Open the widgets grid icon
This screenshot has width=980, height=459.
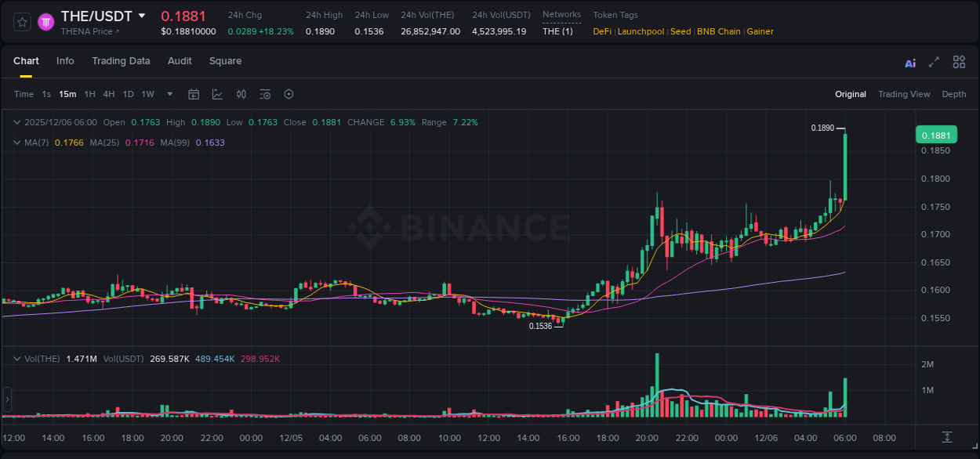(959, 61)
